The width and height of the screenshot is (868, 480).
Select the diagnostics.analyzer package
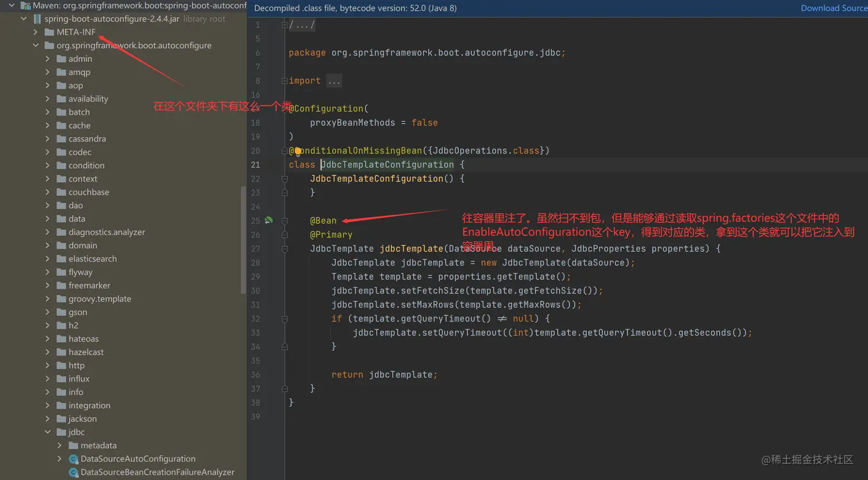coord(107,232)
